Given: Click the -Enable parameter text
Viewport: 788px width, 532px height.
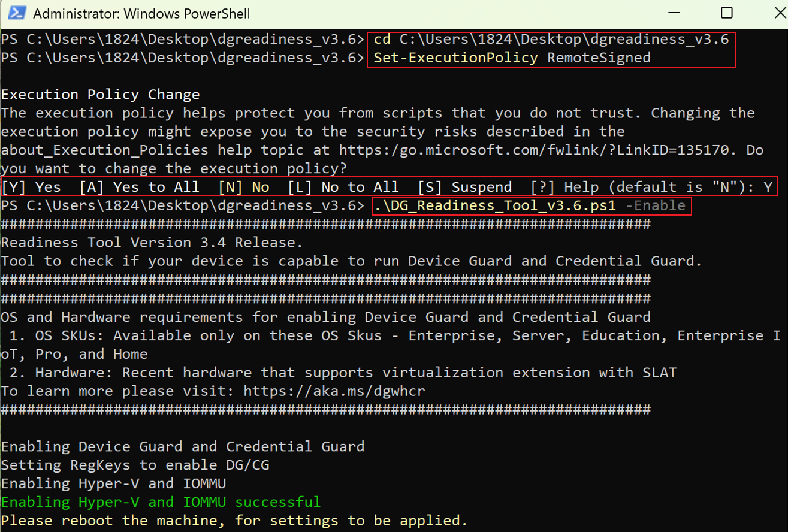Looking at the screenshot, I should click(656, 206).
